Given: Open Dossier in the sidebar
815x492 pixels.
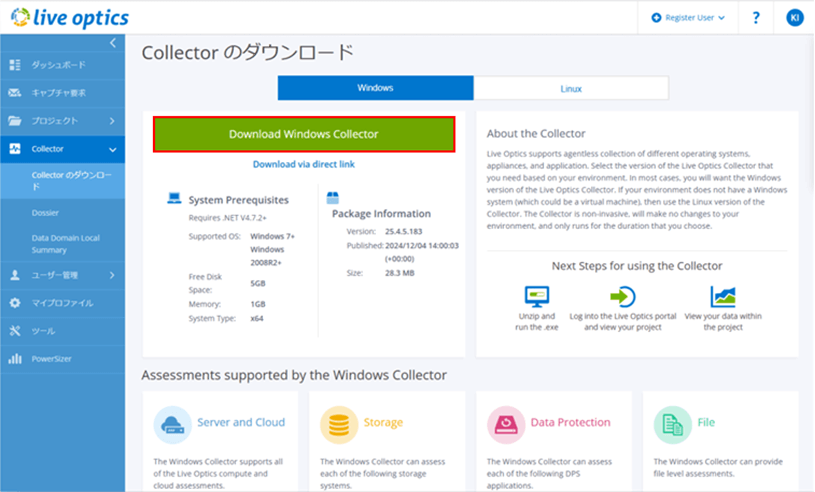Looking at the screenshot, I should point(45,213).
